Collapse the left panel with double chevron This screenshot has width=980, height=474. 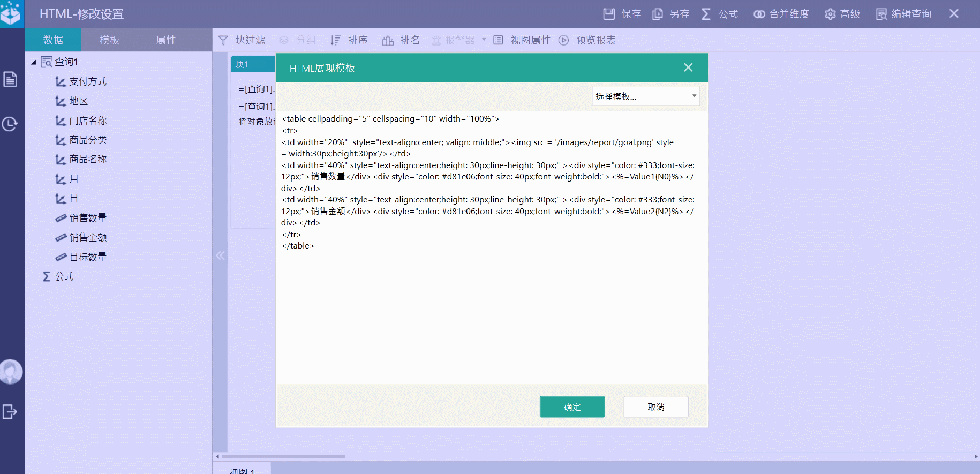click(x=220, y=255)
